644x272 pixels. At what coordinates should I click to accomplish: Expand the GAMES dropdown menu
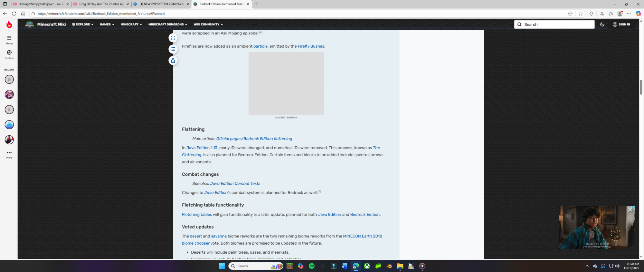tap(107, 24)
